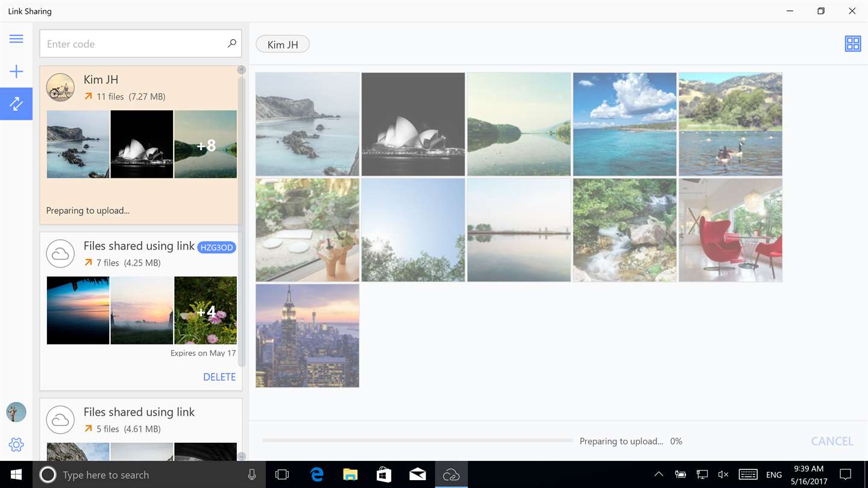868x488 pixels.
Task: Click the upload progress bar
Action: pos(417,441)
